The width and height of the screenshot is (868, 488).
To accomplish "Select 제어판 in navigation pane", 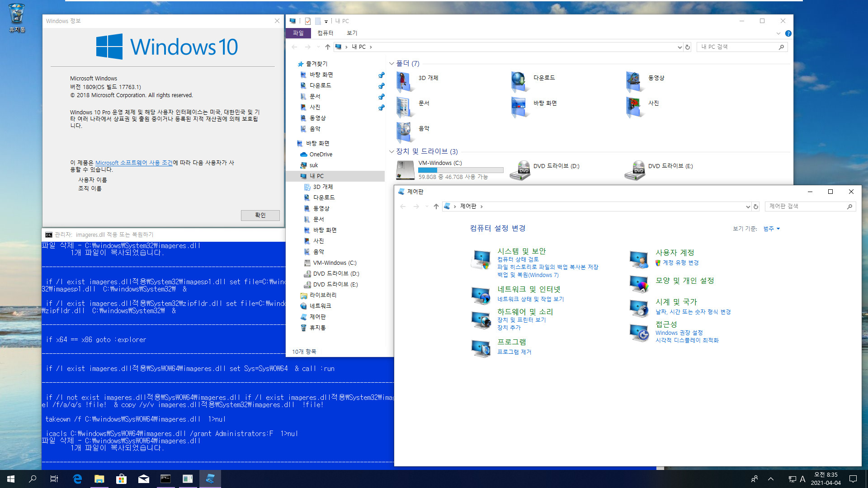I will tap(317, 317).
